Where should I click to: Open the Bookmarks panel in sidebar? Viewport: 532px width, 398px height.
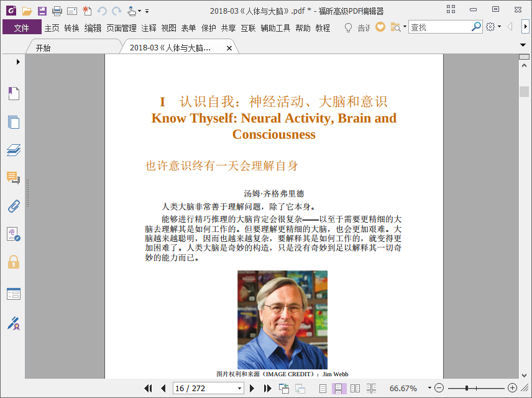(14, 93)
